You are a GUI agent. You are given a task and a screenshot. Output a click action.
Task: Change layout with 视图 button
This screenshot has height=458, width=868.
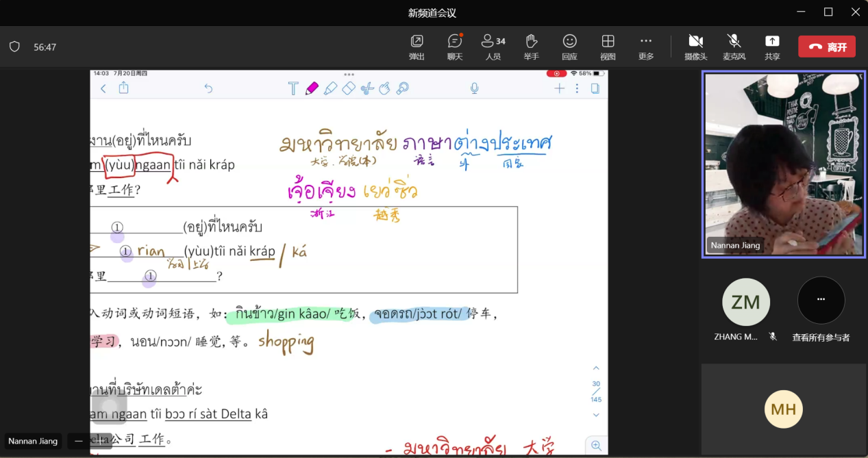tap(608, 47)
